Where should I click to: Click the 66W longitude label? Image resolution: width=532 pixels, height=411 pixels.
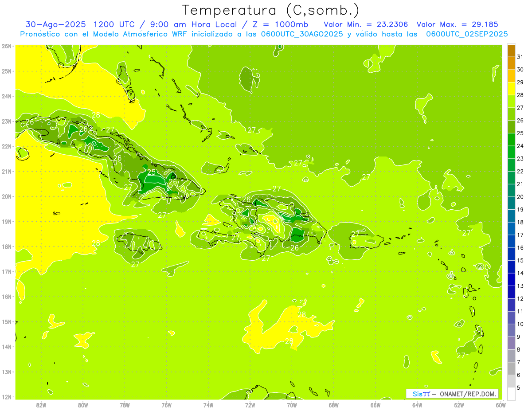375,405
